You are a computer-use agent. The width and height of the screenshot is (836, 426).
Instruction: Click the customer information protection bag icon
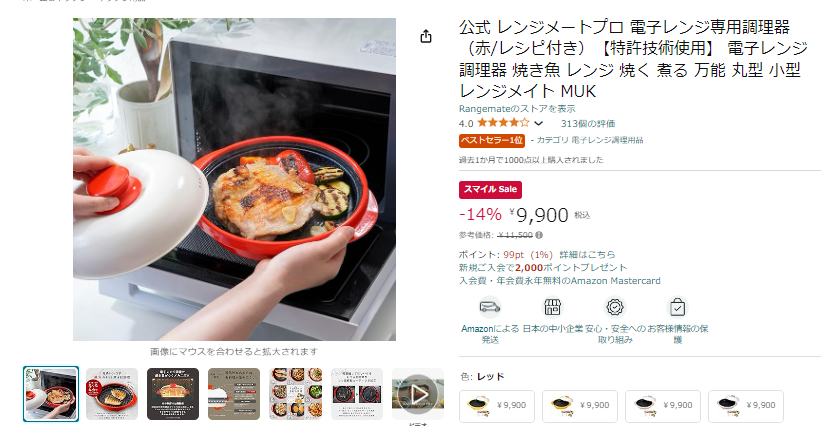pos(677,307)
